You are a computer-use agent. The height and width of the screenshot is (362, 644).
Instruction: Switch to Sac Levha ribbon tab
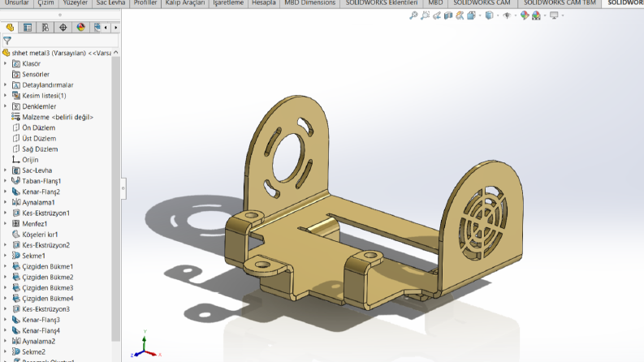point(110,3)
